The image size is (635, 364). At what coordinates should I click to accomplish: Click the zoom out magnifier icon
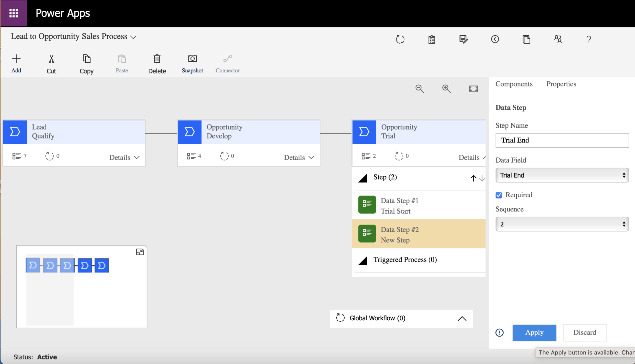point(419,89)
